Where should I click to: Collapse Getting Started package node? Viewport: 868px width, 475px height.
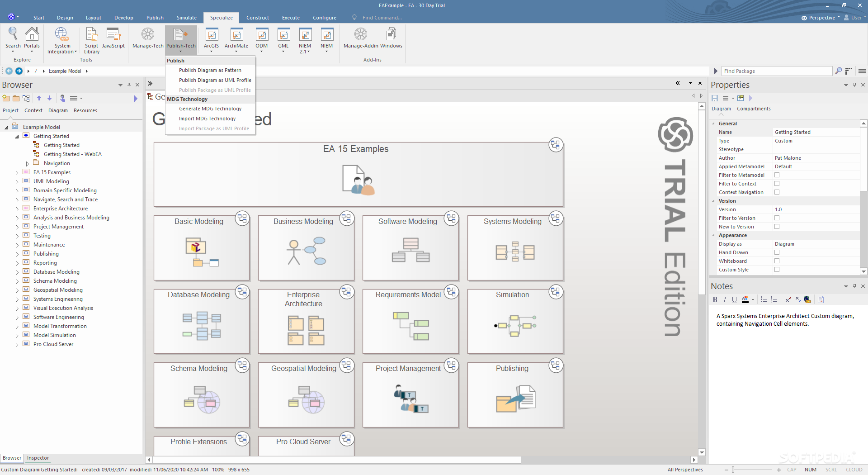coord(17,137)
